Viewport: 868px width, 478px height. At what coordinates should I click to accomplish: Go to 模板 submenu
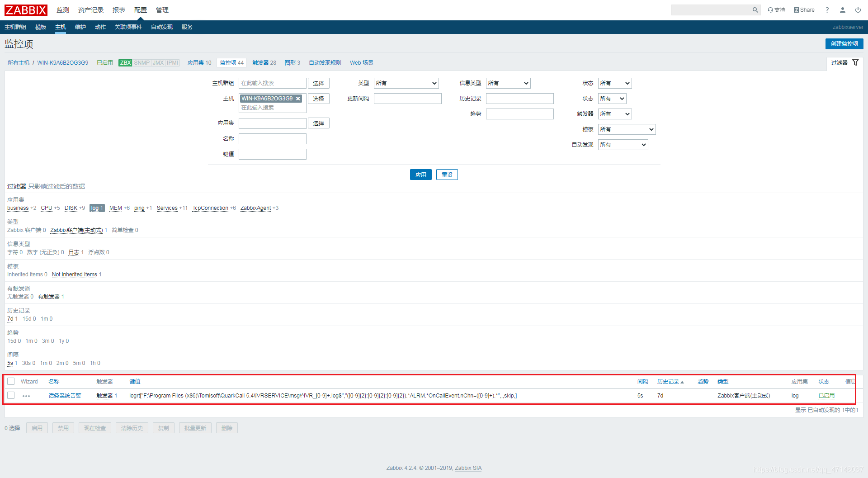pos(41,27)
